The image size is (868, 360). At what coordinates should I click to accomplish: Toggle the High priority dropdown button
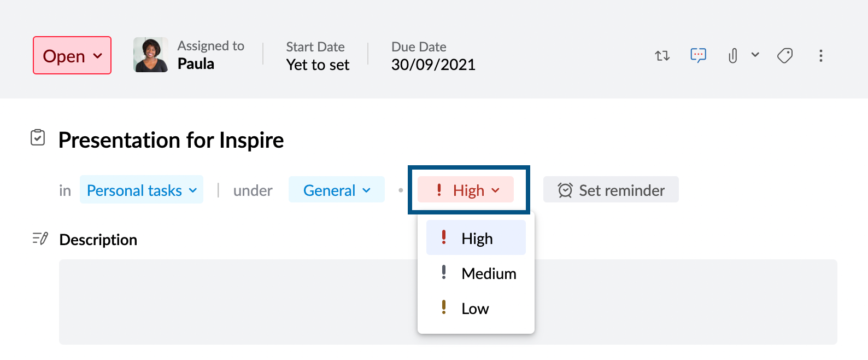tap(466, 190)
